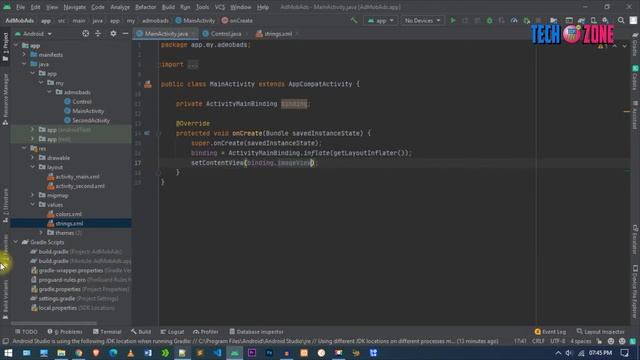Screen dimensions: 640x360
Task: Collapse the java folder
Action: tap(24, 64)
